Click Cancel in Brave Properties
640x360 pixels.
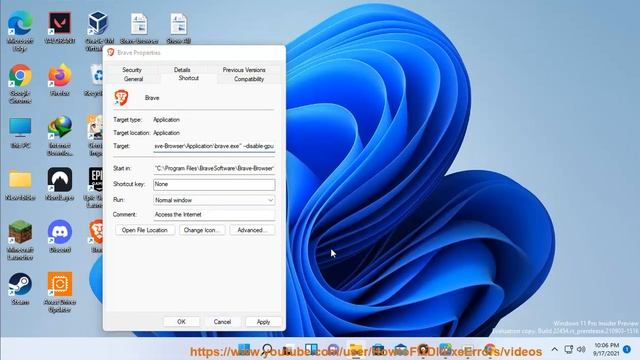pyautogui.click(x=222, y=322)
